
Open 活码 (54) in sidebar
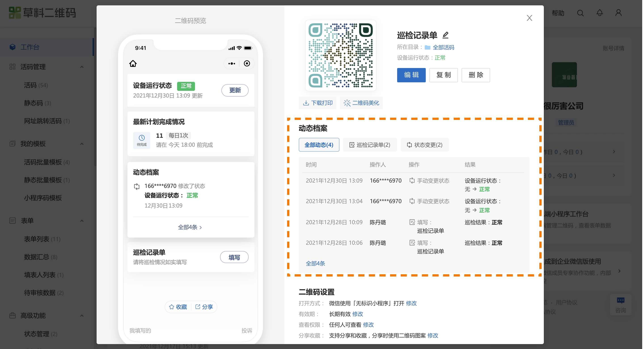[x=36, y=85]
